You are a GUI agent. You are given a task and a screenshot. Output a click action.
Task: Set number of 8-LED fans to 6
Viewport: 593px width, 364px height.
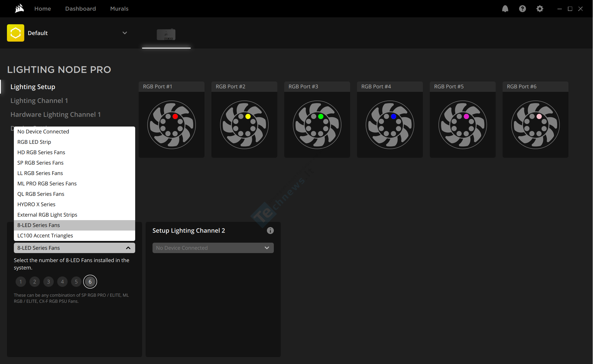click(90, 282)
